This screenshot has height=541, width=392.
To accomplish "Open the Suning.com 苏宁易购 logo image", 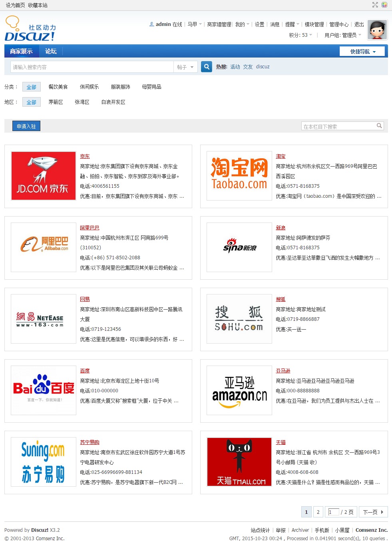I will (x=44, y=462).
